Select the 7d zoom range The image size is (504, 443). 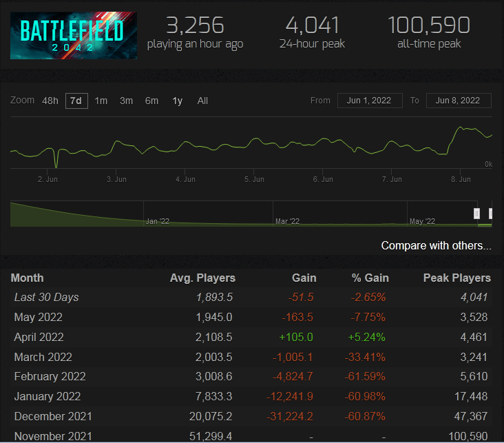76,101
